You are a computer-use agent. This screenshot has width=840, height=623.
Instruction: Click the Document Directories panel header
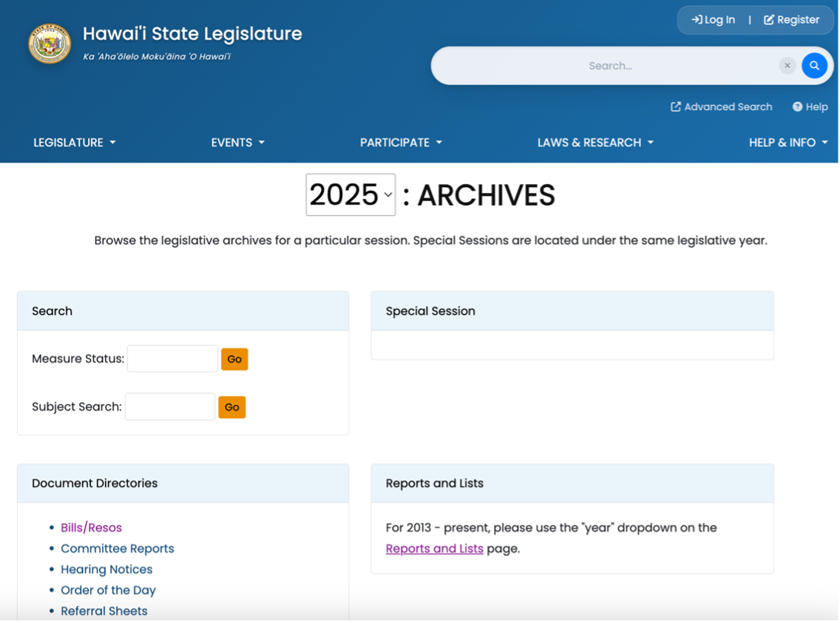183,483
